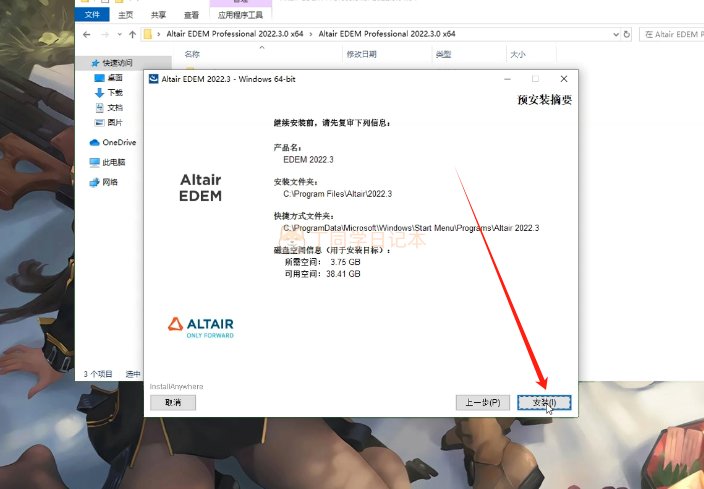Refresh the Explorer folder view

(x=627, y=34)
